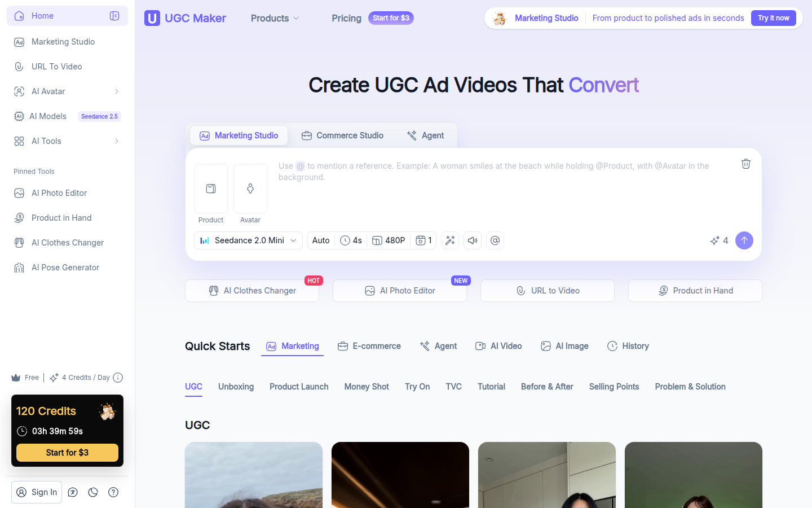Click the 4 credits sparkle indicator
Viewport: 812px width, 508px height.
[x=719, y=240]
